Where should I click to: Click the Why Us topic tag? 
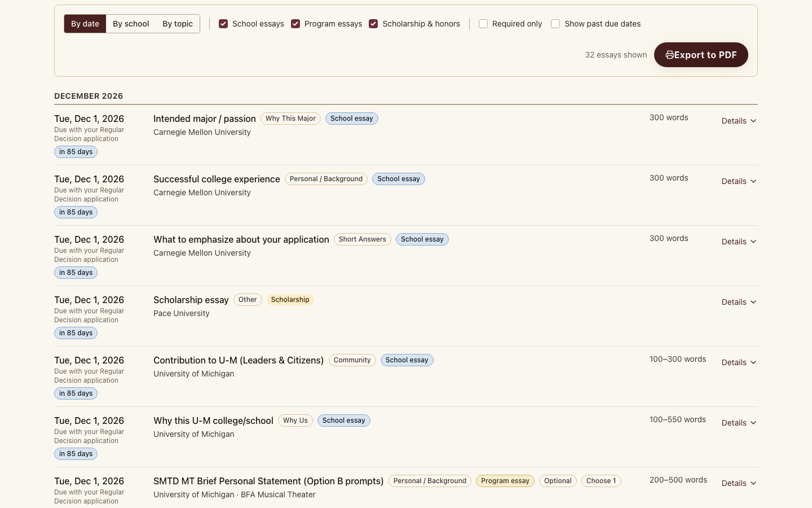point(295,421)
